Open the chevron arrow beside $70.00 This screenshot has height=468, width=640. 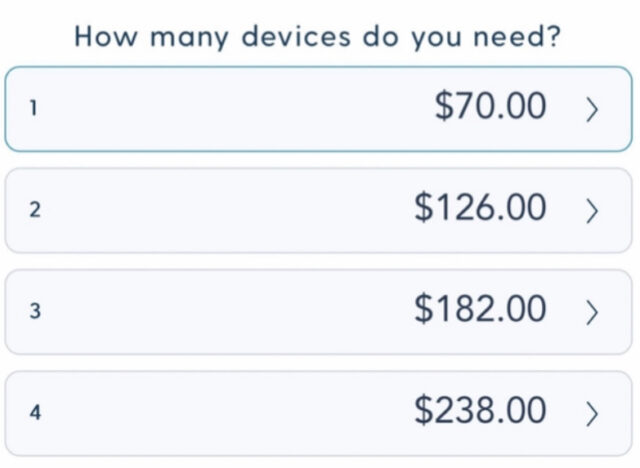click(592, 109)
